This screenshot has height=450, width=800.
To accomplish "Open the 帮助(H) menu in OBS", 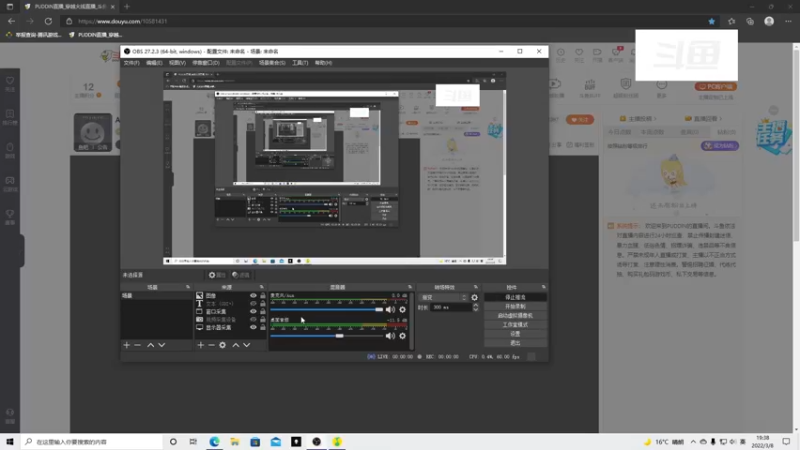I will pos(323,63).
